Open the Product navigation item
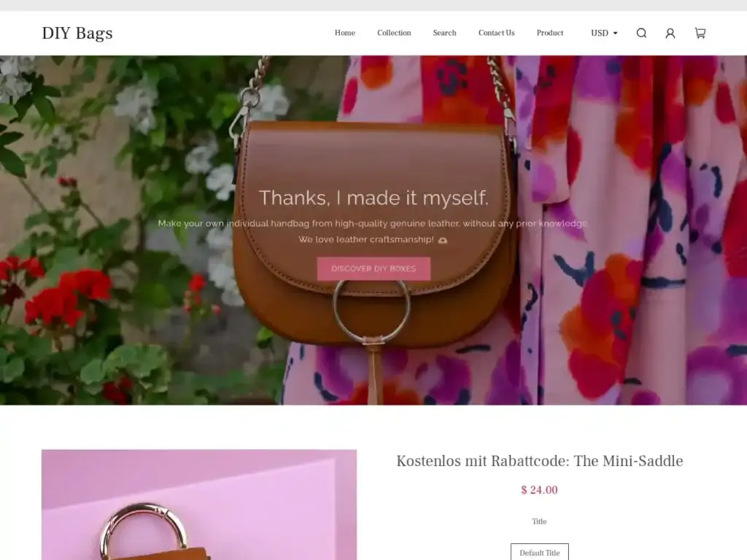Image resolution: width=747 pixels, height=560 pixels. pos(550,33)
